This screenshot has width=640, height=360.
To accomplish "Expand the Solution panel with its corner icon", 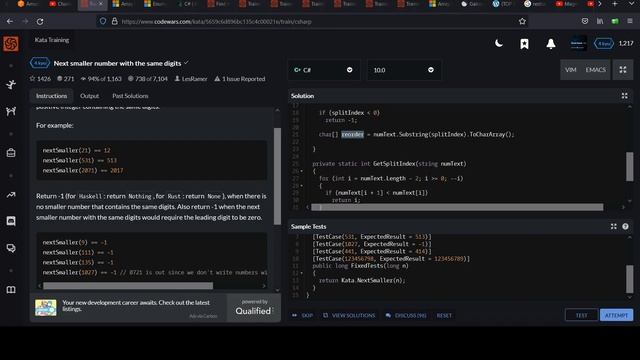I will [x=624, y=96].
